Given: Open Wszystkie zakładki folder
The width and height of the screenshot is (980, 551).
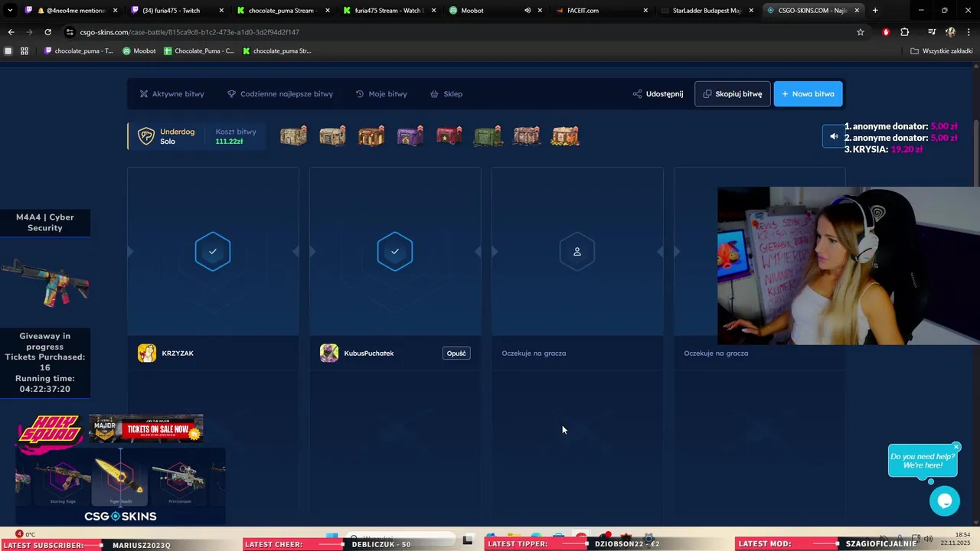Looking at the screenshot, I should pos(942,51).
